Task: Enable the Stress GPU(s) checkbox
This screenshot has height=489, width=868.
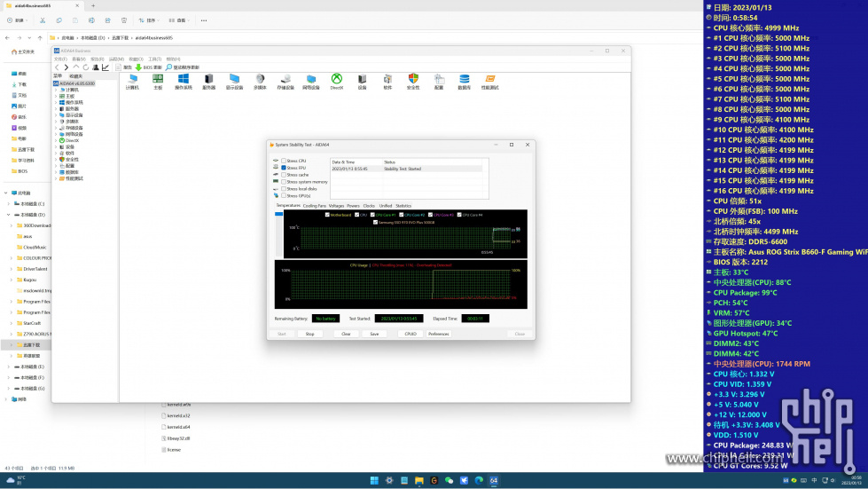Action: pyautogui.click(x=284, y=195)
